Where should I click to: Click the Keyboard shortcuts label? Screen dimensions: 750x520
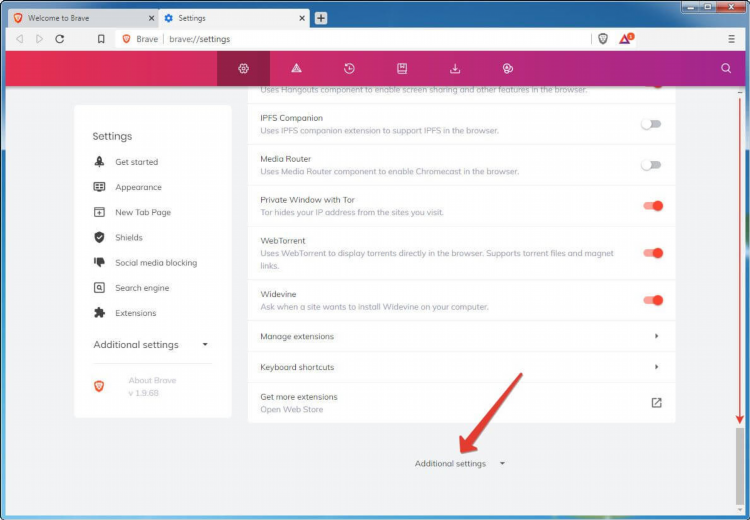[297, 367]
